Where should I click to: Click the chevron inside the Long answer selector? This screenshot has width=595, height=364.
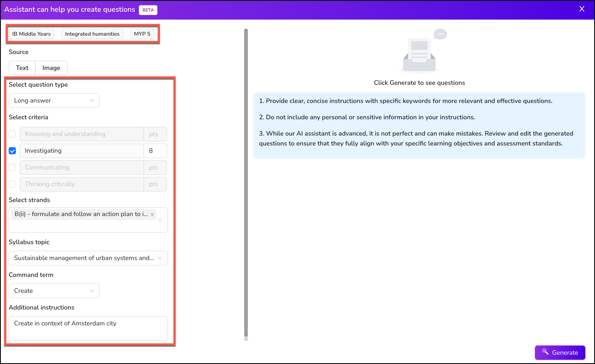tap(92, 100)
